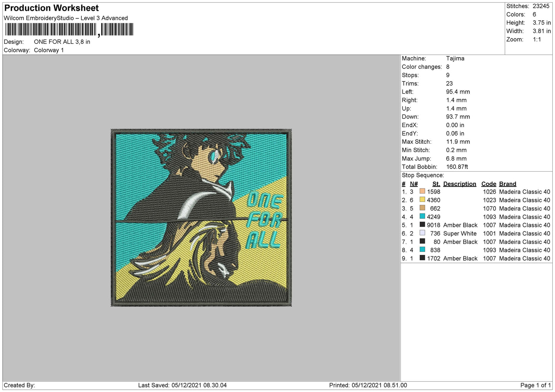This screenshot has width=555, height=392.
Task: Click the stitches count '23245'
Action: pyautogui.click(x=541, y=6)
